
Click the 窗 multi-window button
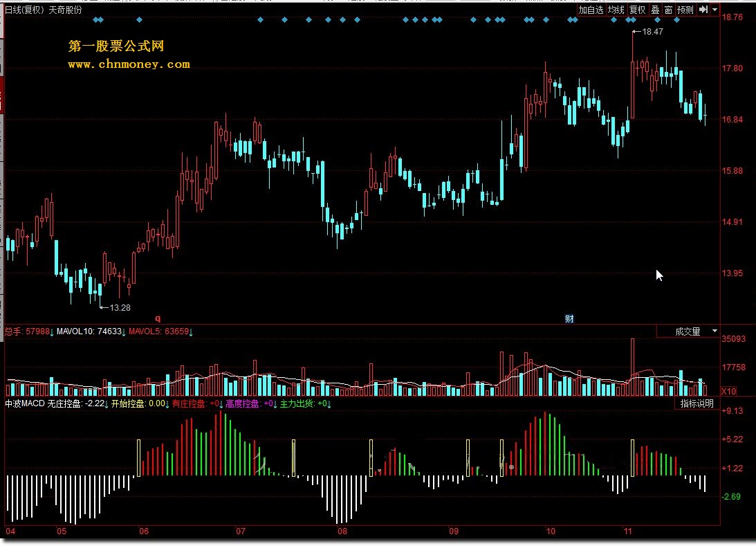(x=668, y=10)
